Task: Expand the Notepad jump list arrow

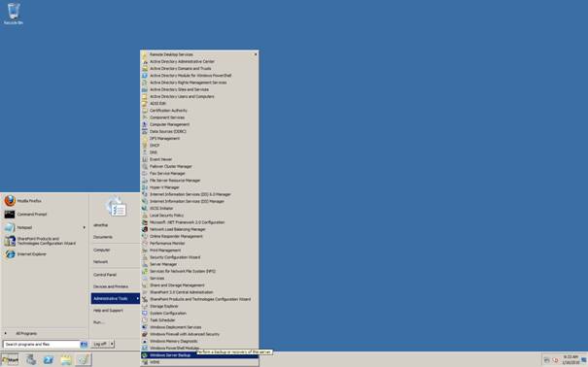Action: pos(84,227)
